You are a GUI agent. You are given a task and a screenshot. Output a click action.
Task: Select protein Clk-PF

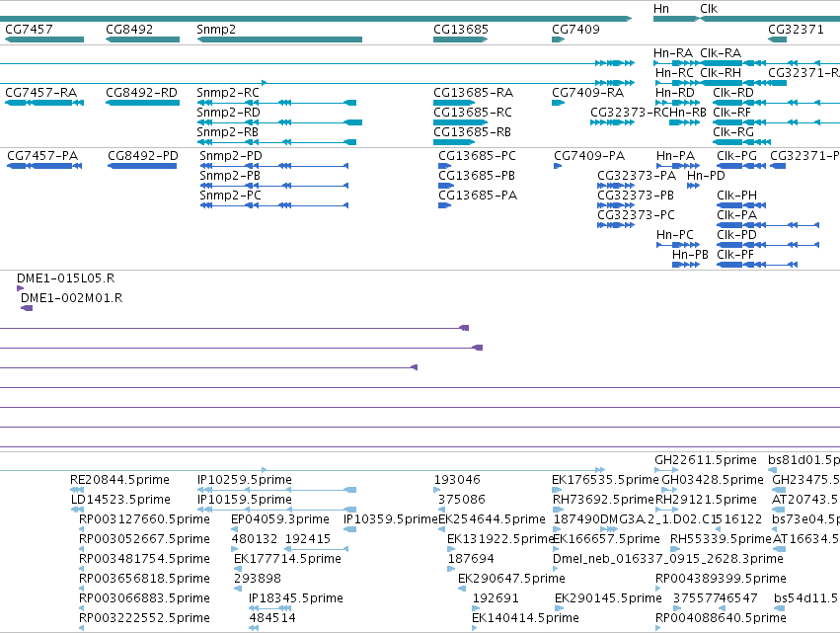[735, 255]
